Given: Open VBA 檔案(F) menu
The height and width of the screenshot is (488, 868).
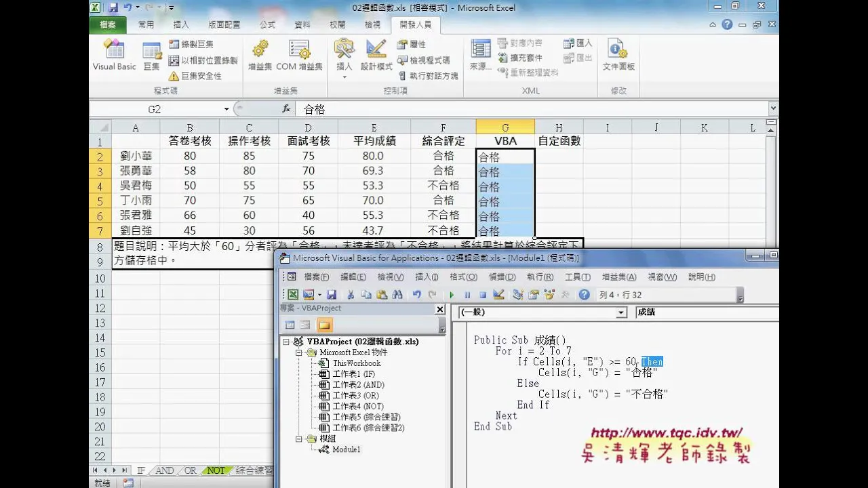Looking at the screenshot, I should pyautogui.click(x=317, y=277).
